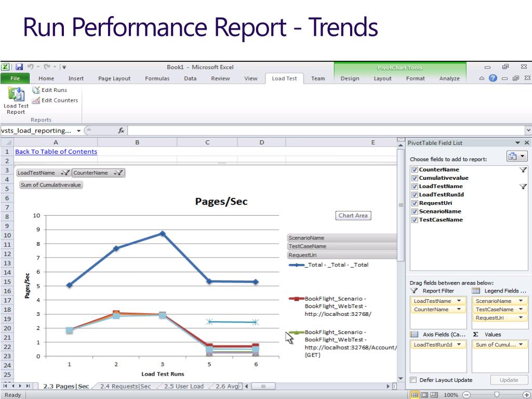Screen dimensions: 532x399
Task: Toggle the CounterName field checkbox
Action: coord(414,170)
